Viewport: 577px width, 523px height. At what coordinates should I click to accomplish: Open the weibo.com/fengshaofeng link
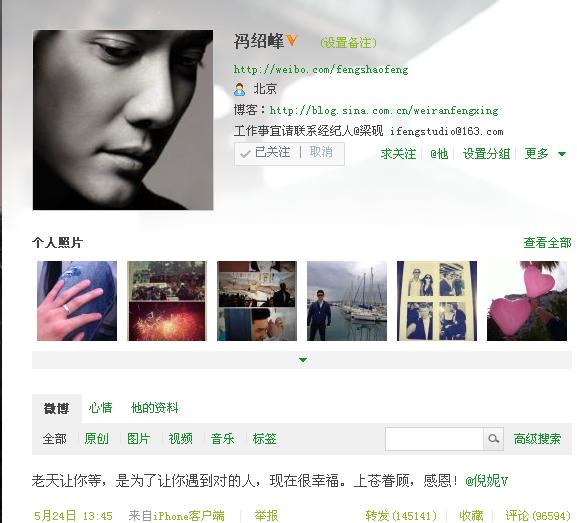click(x=321, y=69)
